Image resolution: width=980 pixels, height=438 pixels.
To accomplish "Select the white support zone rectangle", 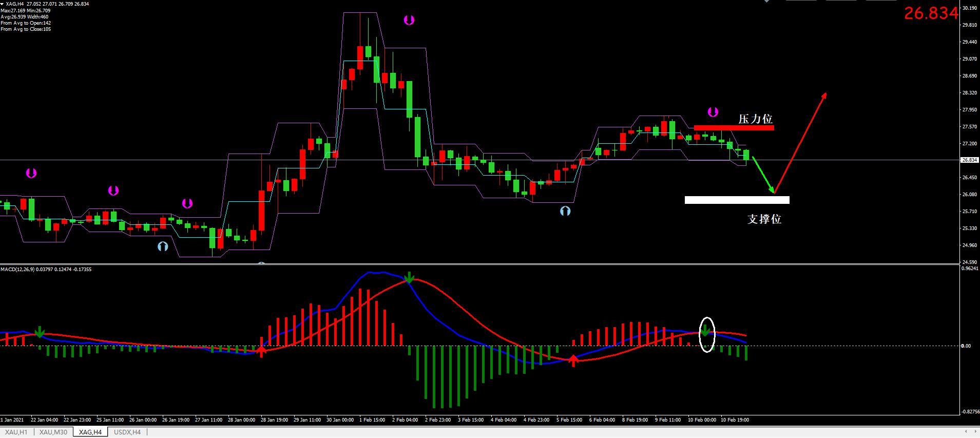I will pos(737,200).
